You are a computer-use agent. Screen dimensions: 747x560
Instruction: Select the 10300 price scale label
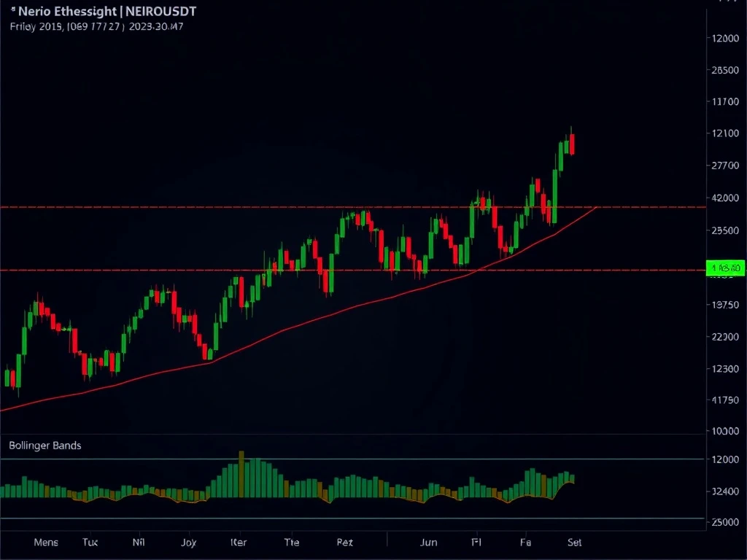[725, 431]
